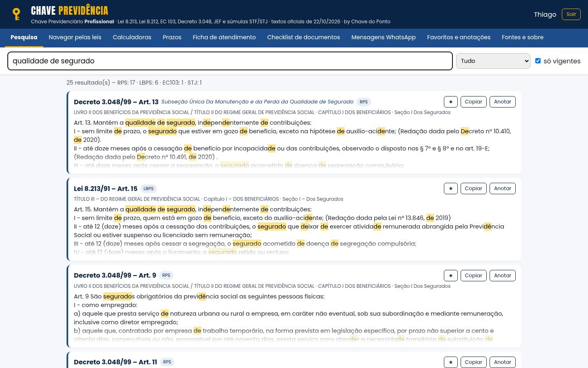Favorite Decreto 3.048/99 Art. 13 with star
Viewport: 588px width, 368px height.
click(x=450, y=102)
